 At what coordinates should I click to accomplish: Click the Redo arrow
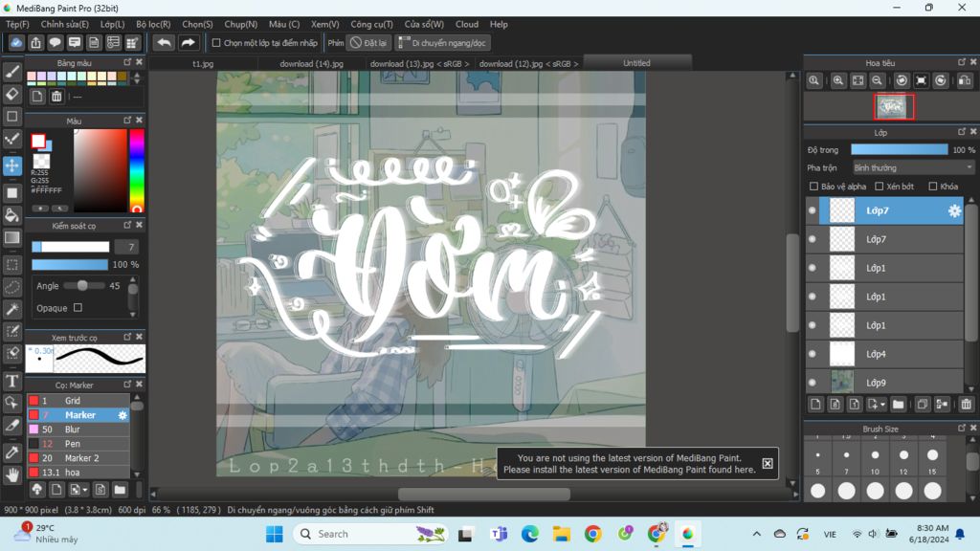click(x=188, y=42)
